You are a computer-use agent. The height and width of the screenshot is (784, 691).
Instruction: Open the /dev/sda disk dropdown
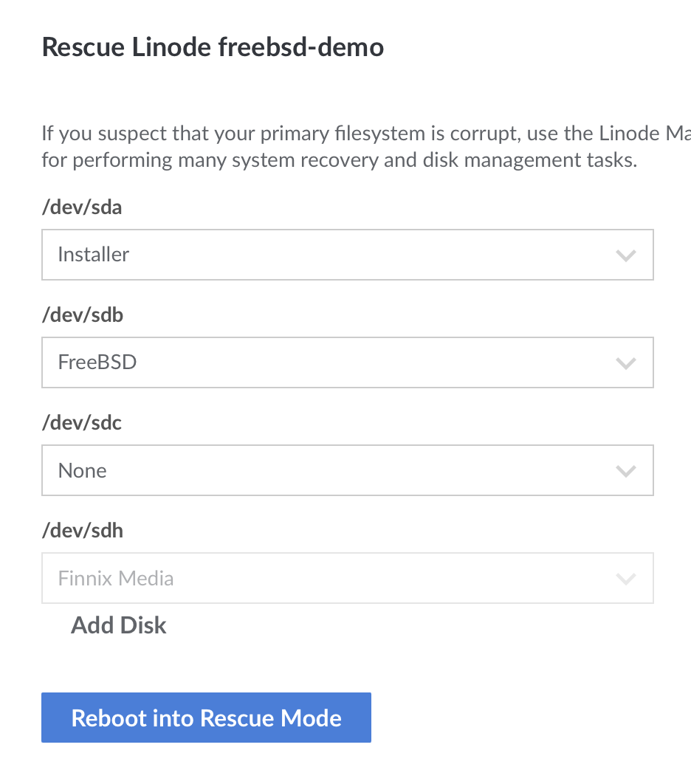[347, 255]
